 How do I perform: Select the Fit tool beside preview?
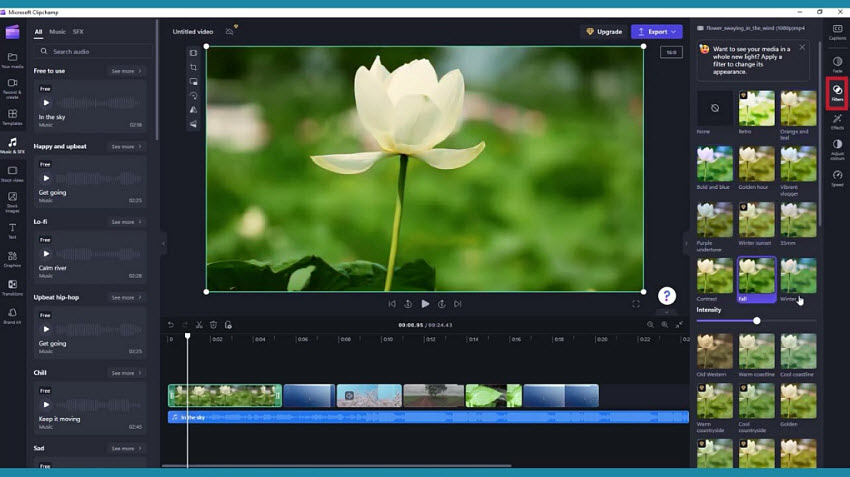194,53
